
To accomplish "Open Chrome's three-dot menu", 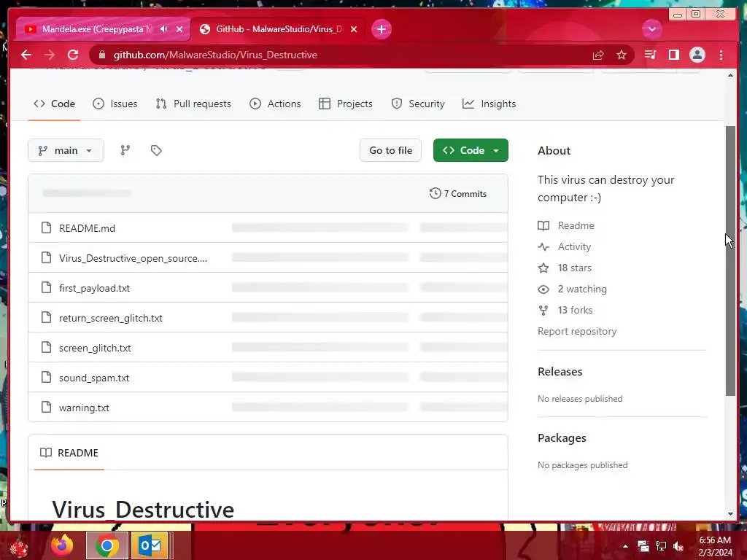I will pyautogui.click(x=721, y=55).
